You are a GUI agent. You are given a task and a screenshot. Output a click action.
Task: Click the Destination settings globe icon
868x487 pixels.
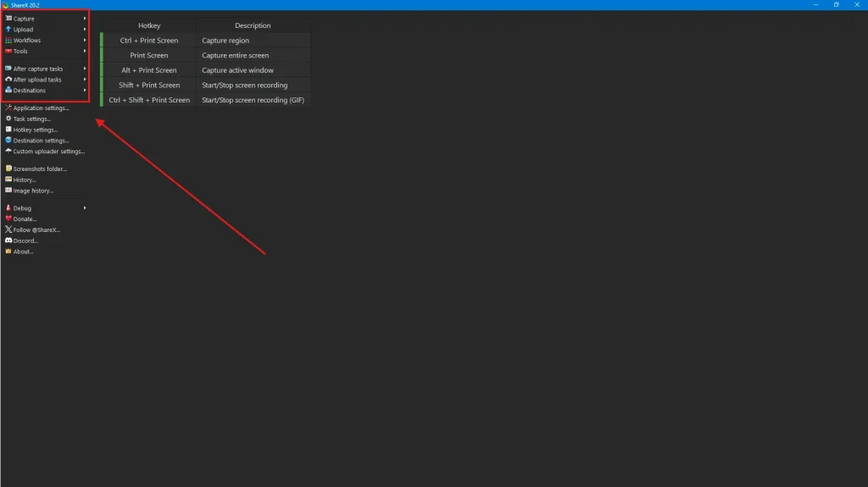point(8,140)
